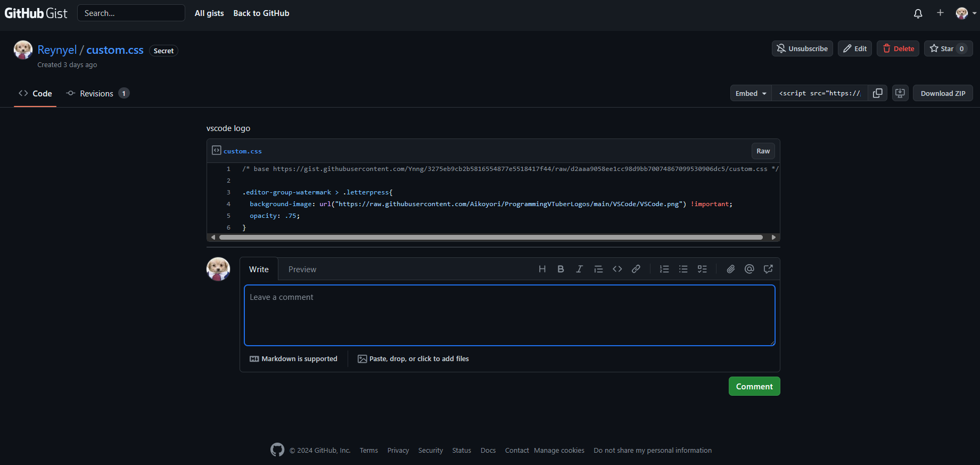Toggle italic formatting
The height and width of the screenshot is (465, 980).
click(x=579, y=269)
